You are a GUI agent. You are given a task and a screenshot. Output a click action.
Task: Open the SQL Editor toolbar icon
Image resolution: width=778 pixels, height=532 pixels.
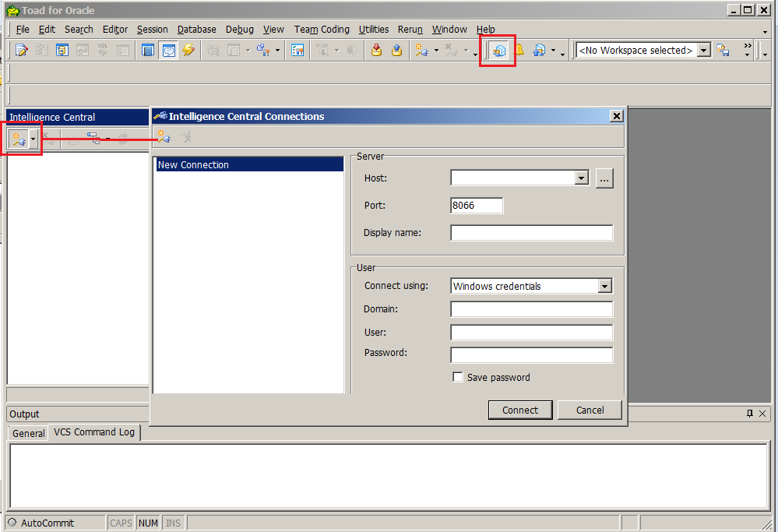tap(21, 51)
